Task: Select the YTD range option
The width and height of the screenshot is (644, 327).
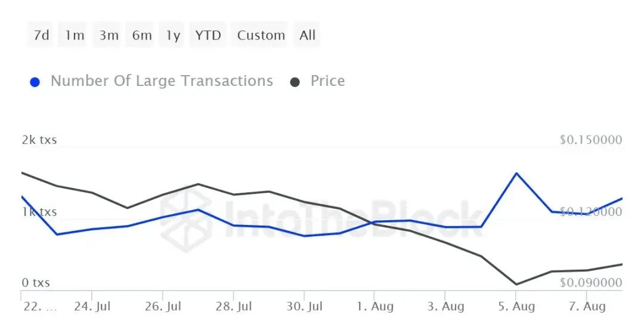Action: click(208, 35)
